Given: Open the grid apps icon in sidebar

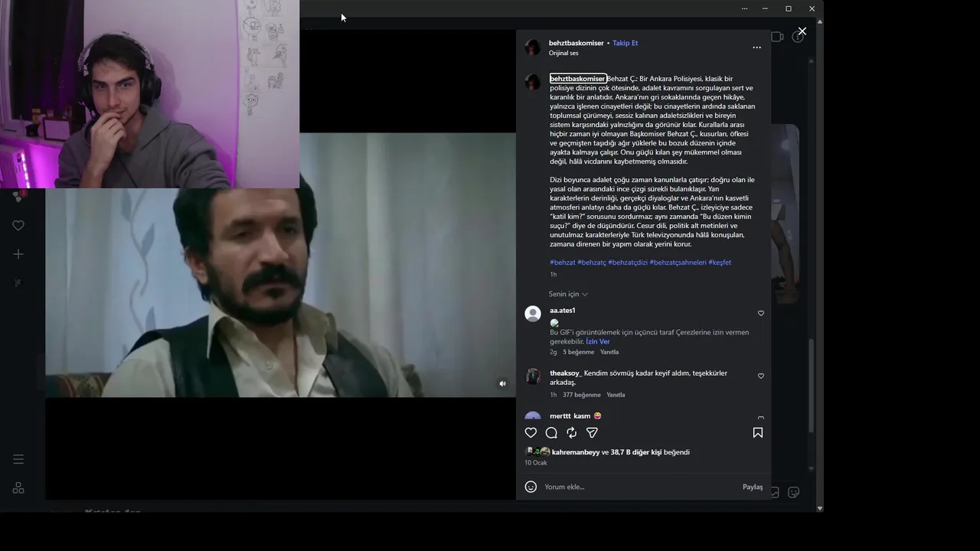Looking at the screenshot, I should (x=18, y=488).
